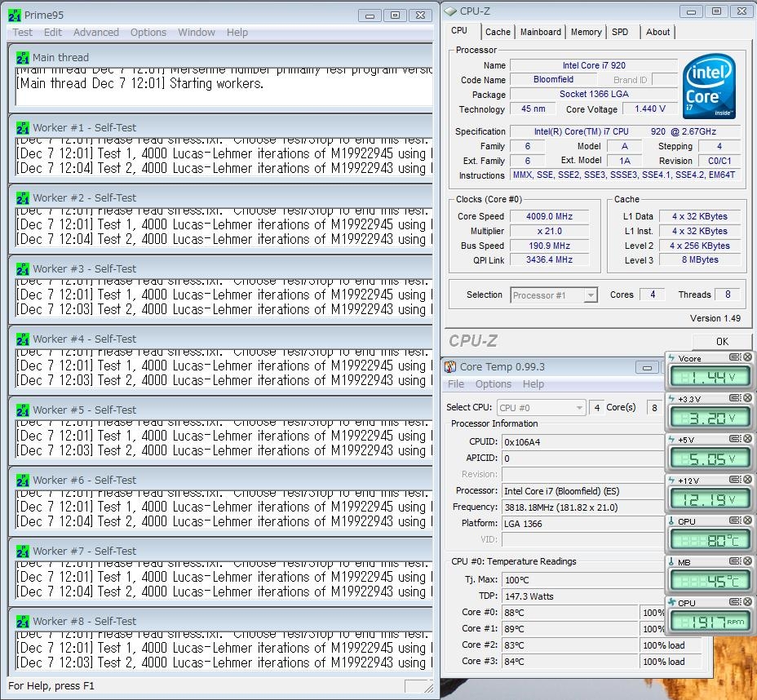Click the Intel Core i7 logo
Image resolution: width=757 pixels, height=700 pixels.
(x=709, y=87)
